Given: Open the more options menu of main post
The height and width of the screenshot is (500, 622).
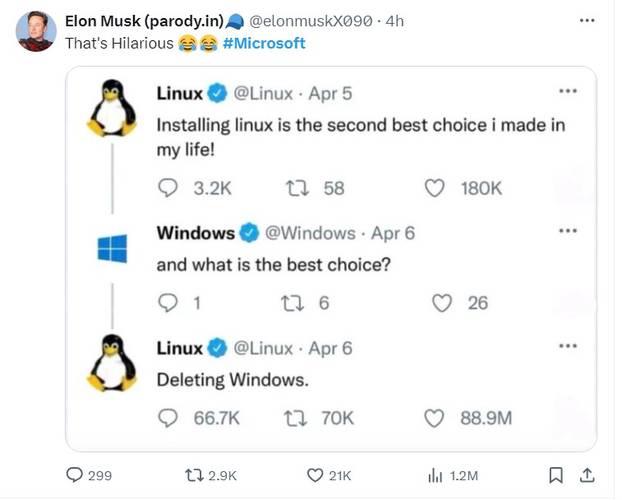Looking at the screenshot, I should (587, 20).
